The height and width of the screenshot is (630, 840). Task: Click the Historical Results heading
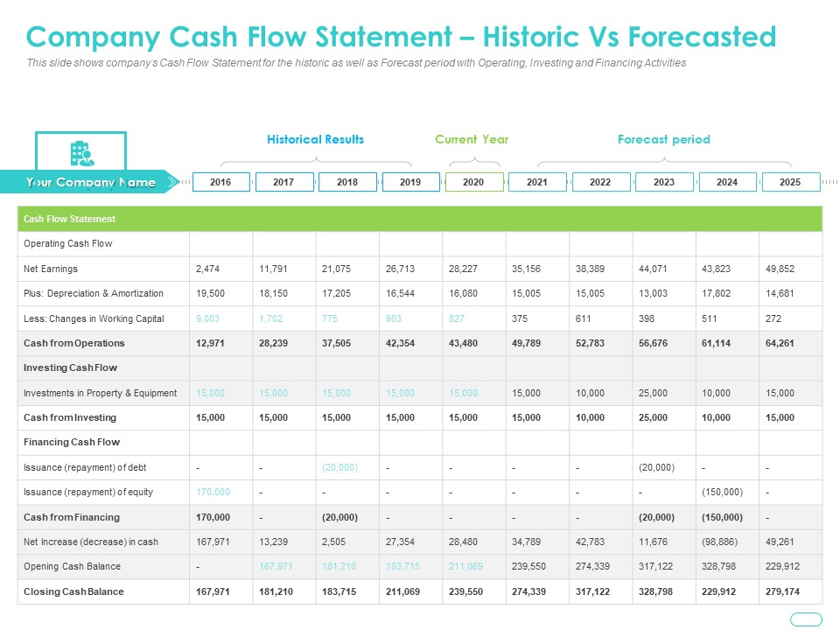(x=316, y=139)
